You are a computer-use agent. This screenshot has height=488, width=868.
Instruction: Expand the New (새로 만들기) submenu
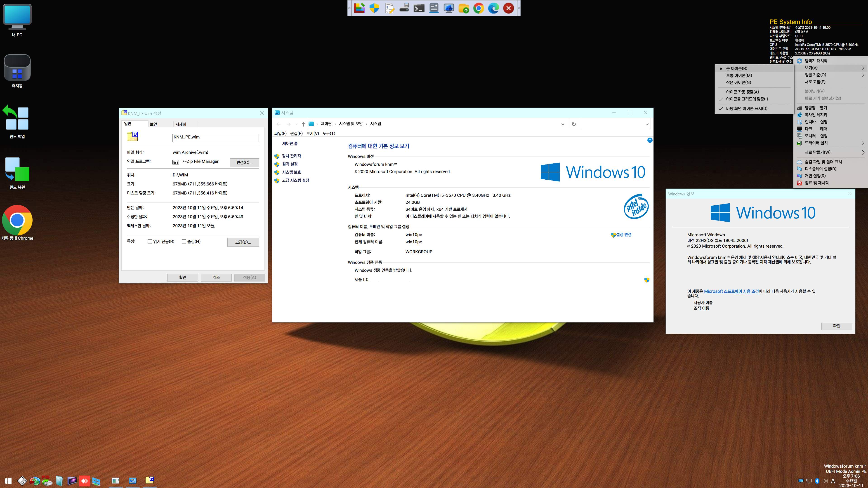(831, 152)
